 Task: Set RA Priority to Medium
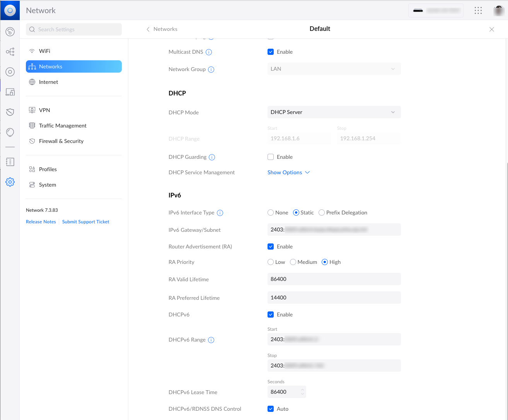pyautogui.click(x=293, y=262)
